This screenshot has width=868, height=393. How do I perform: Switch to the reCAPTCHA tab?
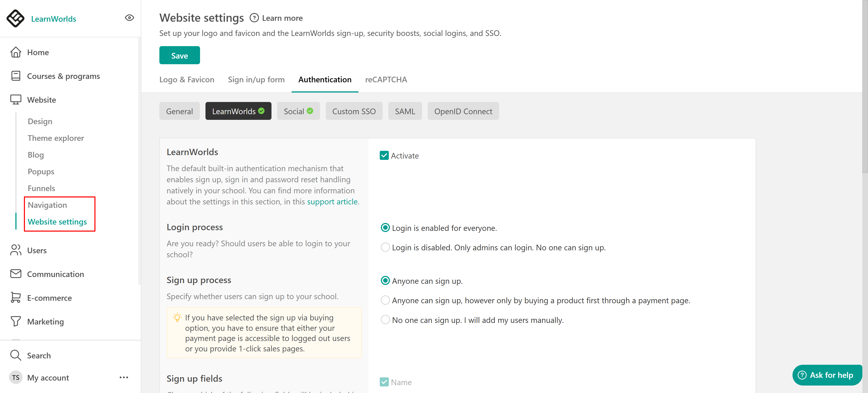pyautogui.click(x=386, y=80)
